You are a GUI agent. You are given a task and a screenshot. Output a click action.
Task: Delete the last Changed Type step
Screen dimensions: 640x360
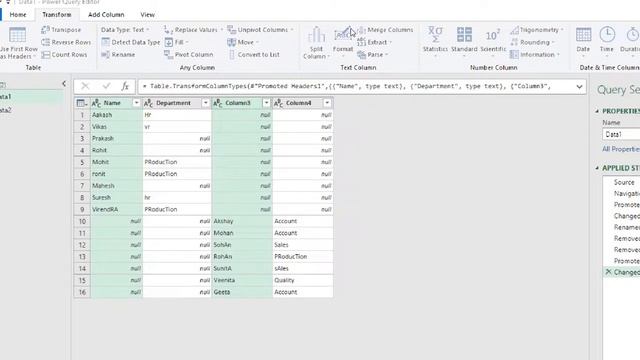point(609,272)
